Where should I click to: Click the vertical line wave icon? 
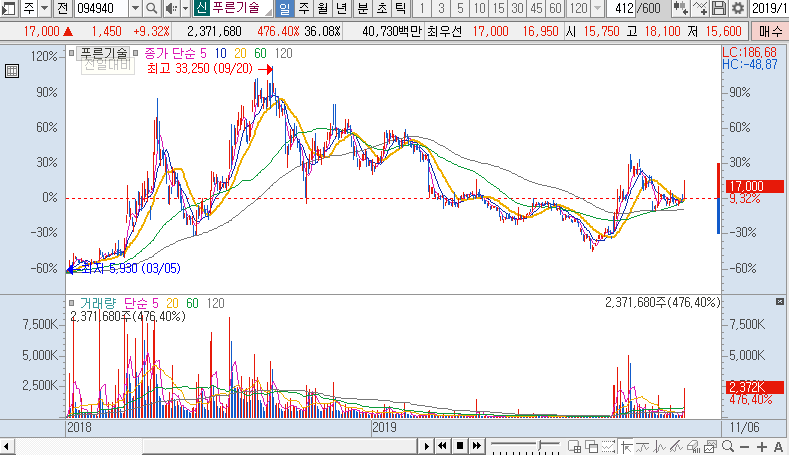tap(660, 446)
